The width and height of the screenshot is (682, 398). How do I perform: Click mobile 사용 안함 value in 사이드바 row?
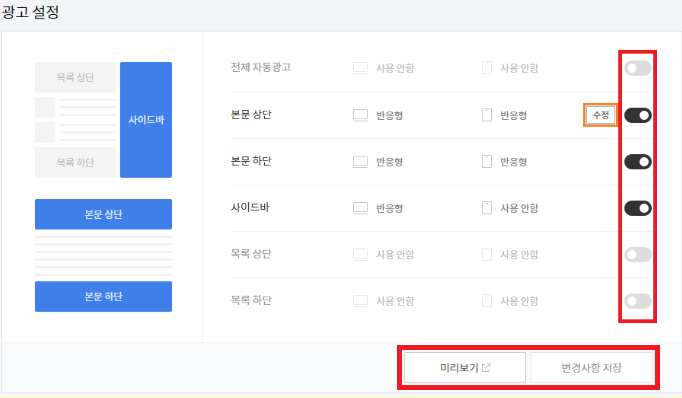[519, 208]
